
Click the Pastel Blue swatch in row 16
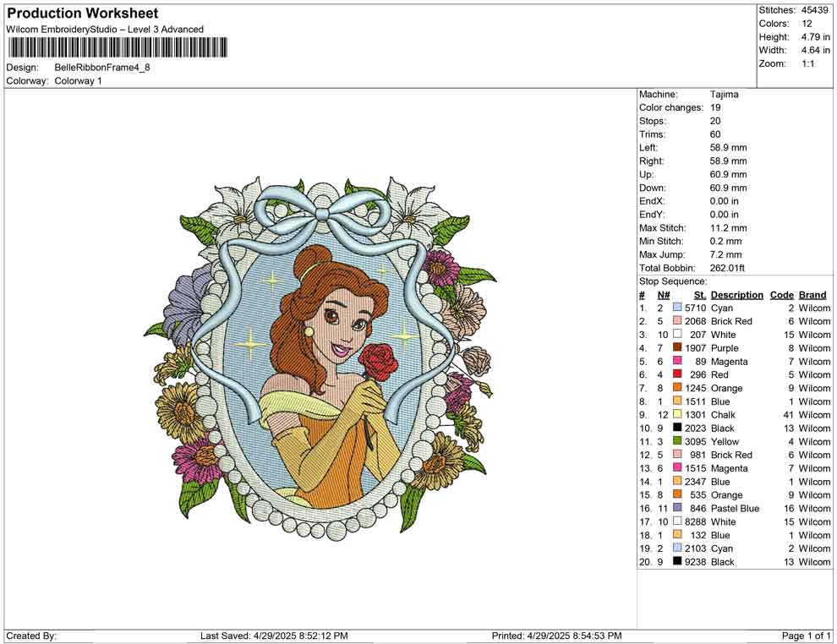(677, 507)
